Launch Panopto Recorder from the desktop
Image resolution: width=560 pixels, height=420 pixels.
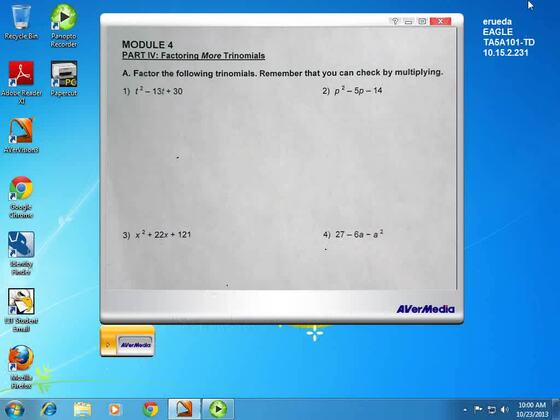click(64, 26)
